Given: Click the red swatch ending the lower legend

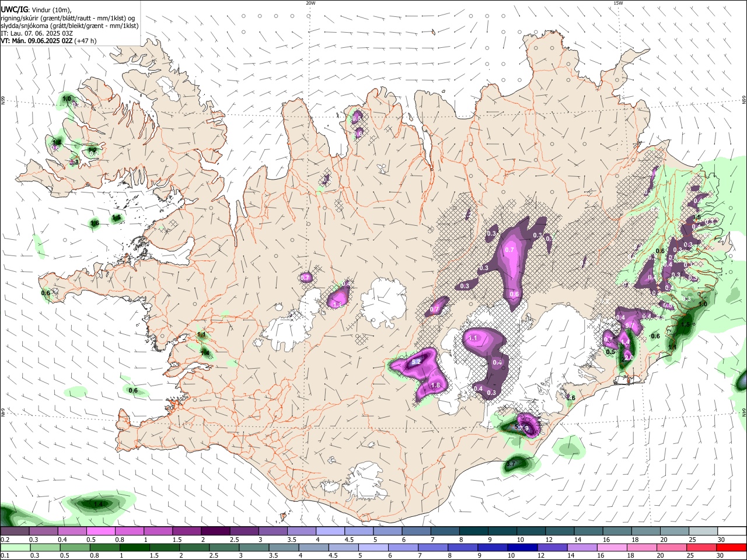Looking at the screenshot, I should [731, 547].
